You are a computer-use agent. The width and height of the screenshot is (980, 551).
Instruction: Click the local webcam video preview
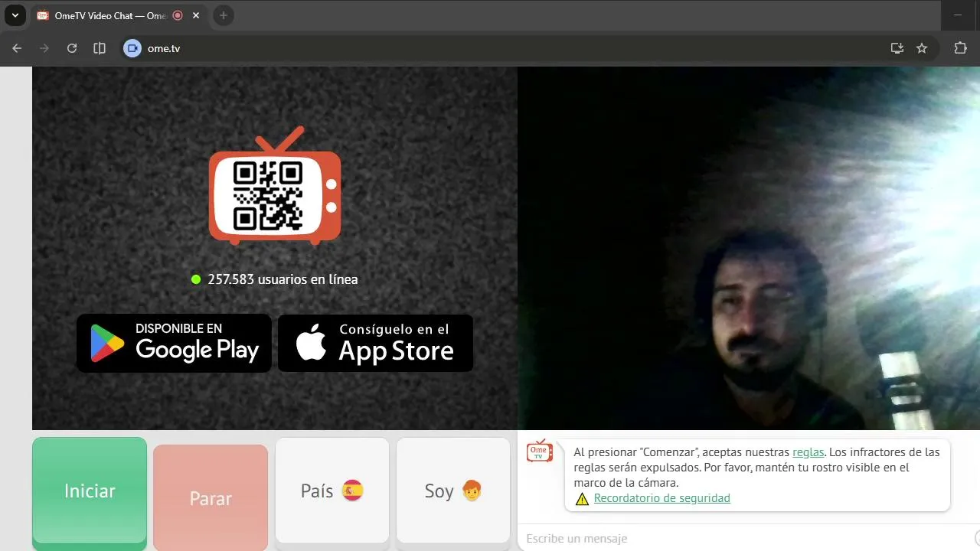coord(749,248)
